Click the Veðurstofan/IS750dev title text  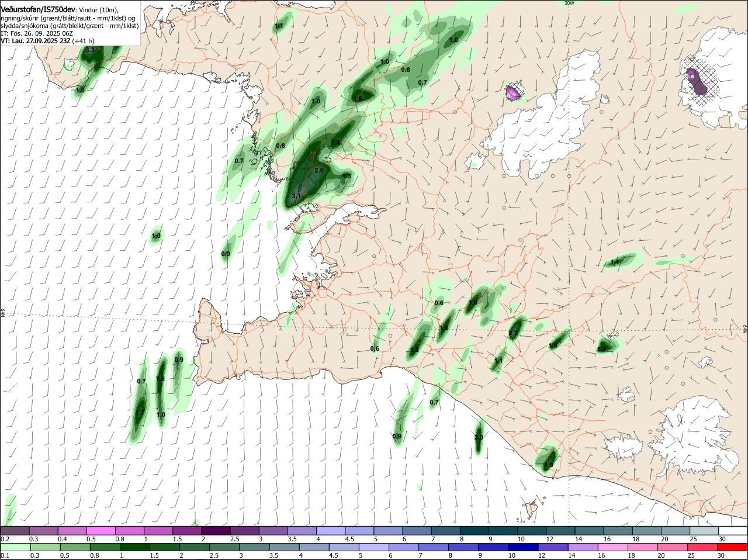38,11
